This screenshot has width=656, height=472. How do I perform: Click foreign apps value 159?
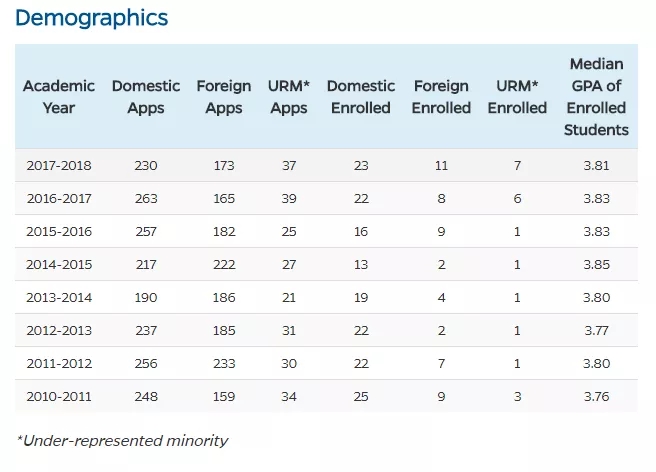pos(224,396)
